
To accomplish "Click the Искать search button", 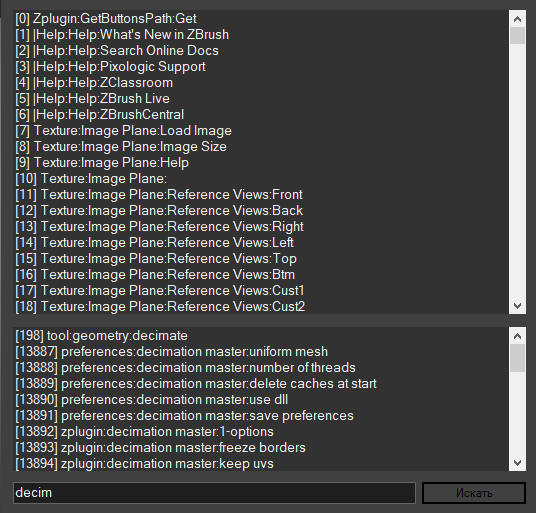I will (473, 493).
